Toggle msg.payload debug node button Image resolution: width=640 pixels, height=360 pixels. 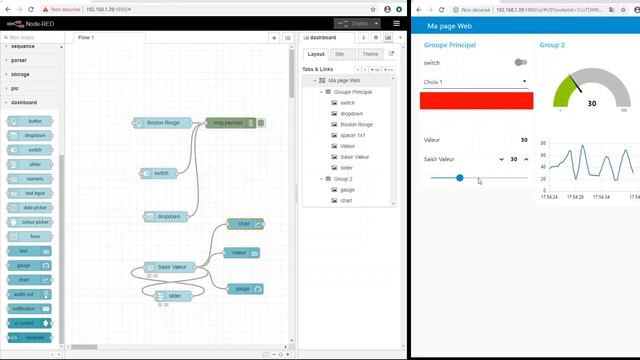(261, 123)
